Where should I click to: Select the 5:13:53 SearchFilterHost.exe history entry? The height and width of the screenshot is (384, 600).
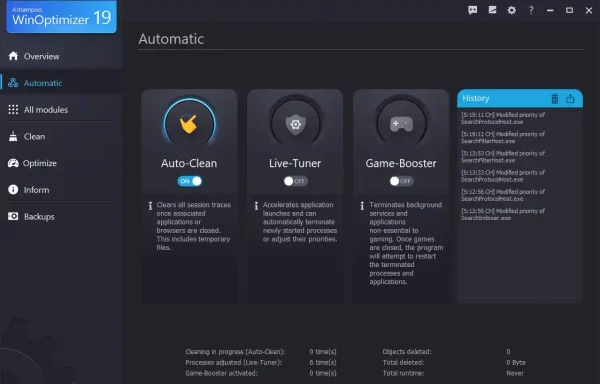pyautogui.click(x=503, y=156)
